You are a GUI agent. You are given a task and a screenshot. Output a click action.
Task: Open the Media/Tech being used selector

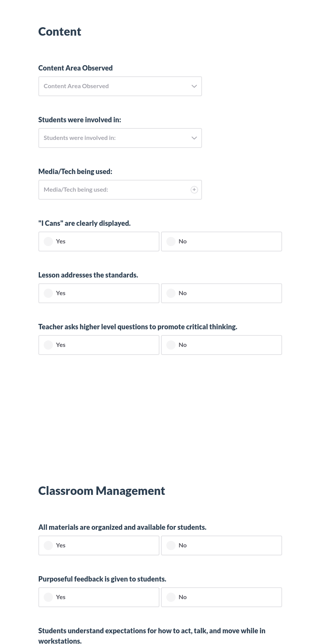115,189
